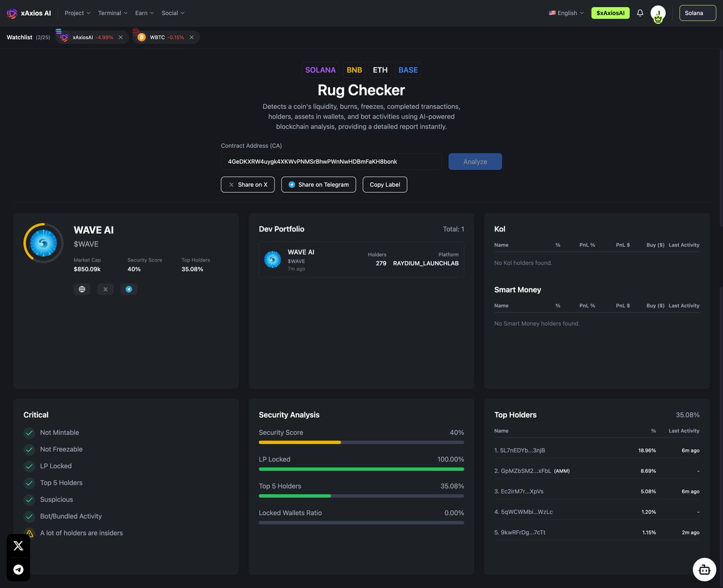Expand the Terminal menu
Image resolution: width=723 pixels, height=588 pixels.
point(113,13)
